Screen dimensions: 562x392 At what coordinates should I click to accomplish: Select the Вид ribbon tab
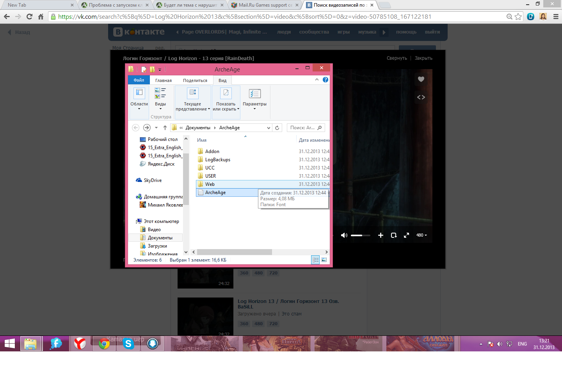222,80
